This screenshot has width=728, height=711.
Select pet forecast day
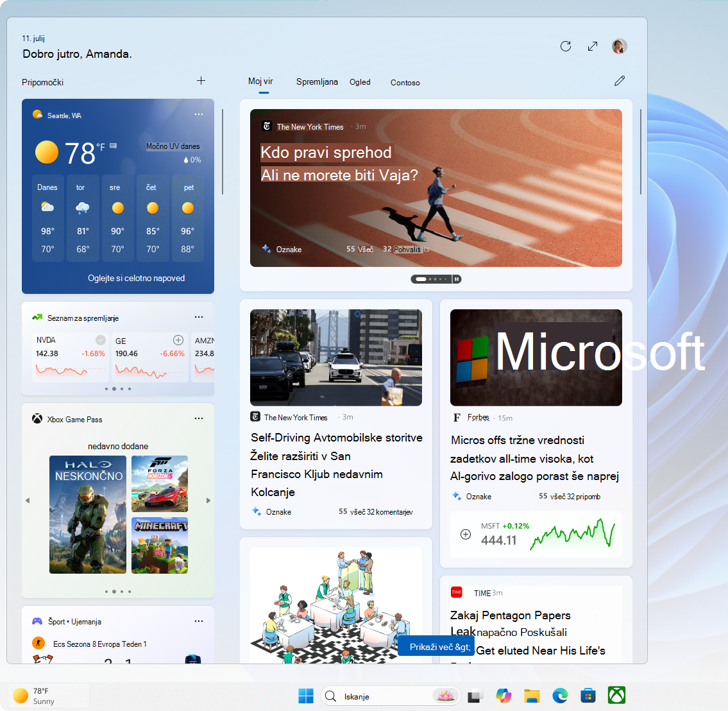tap(187, 218)
